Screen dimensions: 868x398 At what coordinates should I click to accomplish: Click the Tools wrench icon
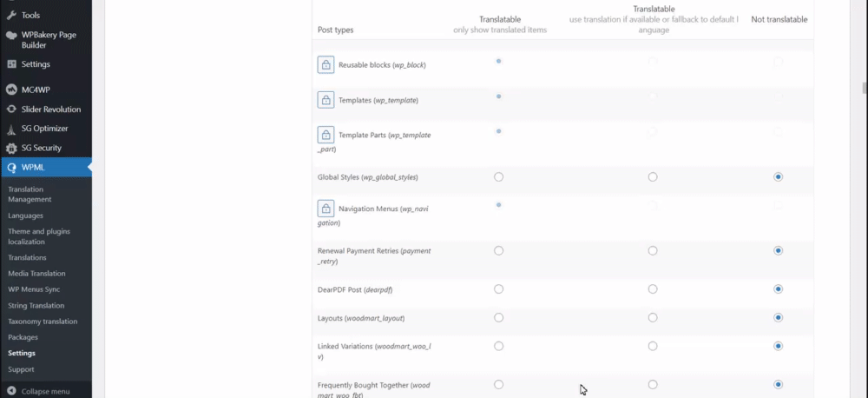coord(11,16)
